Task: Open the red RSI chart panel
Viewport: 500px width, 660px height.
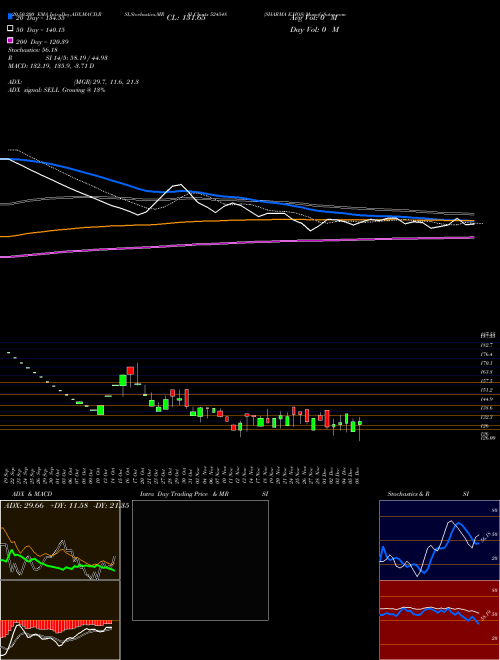Action: pos(439,620)
